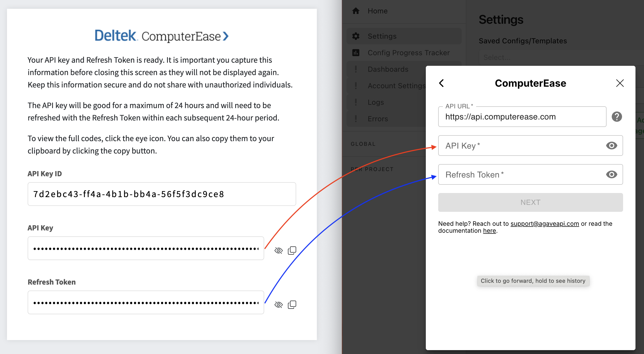Copy the API Key to clipboard
This screenshot has width=644, height=354.
(292, 250)
